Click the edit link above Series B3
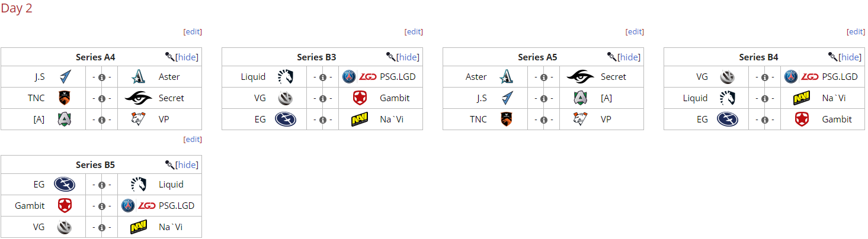The height and width of the screenshot is (239, 868). [414, 31]
